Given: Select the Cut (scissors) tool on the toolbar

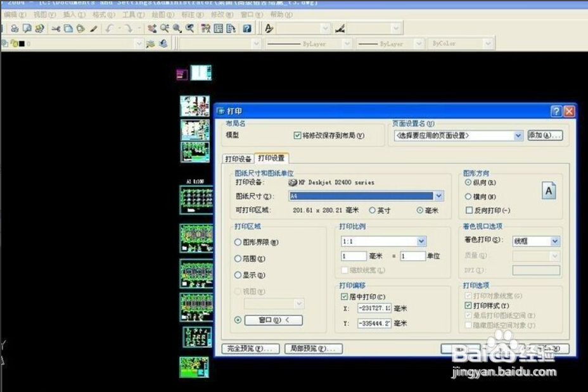Looking at the screenshot, I should tap(57, 28).
